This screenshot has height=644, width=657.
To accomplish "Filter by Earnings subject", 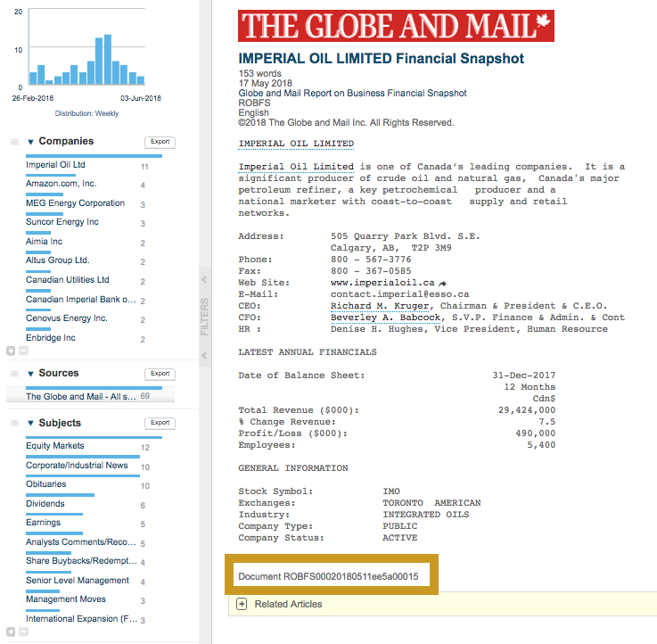I will (x=43, y=523).
